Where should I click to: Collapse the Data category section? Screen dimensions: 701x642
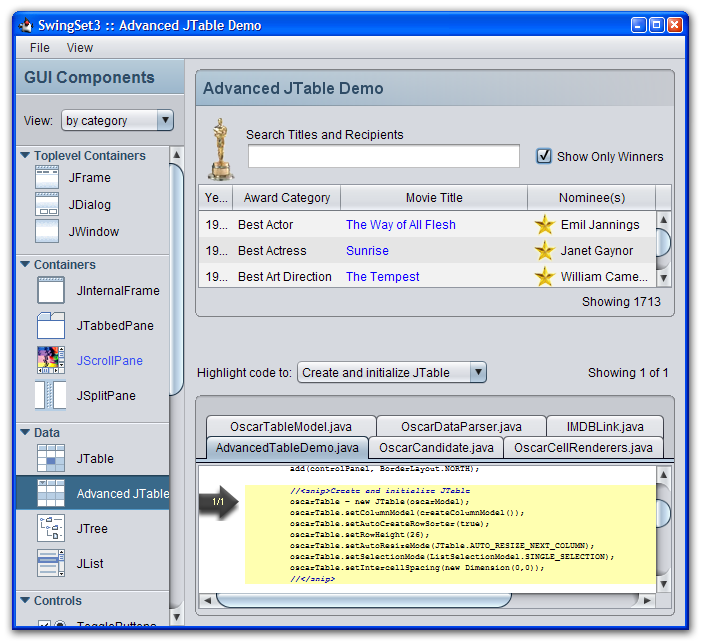point(25,433)
